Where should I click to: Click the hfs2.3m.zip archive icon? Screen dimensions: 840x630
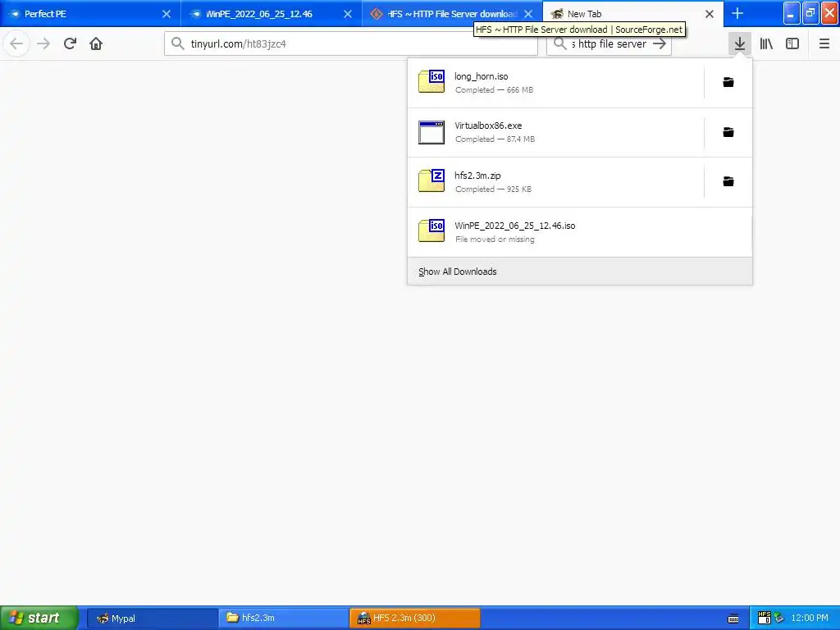[x=431, y=180]
